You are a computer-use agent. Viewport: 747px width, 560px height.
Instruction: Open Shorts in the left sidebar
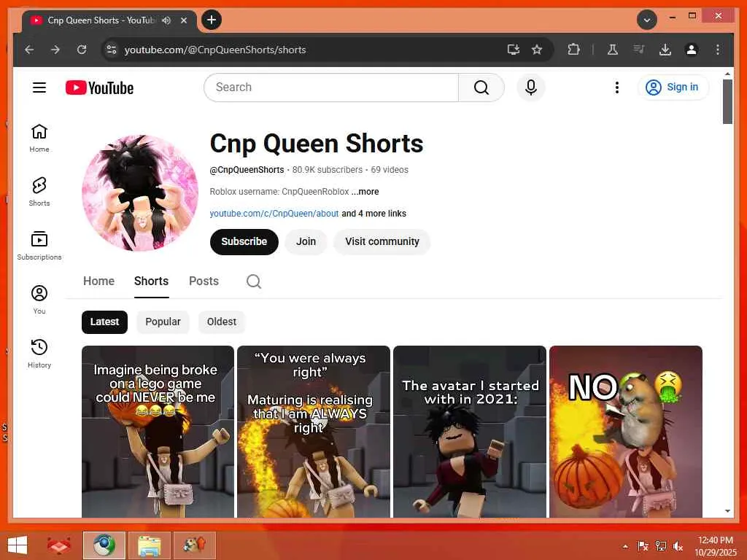[39, 192]
